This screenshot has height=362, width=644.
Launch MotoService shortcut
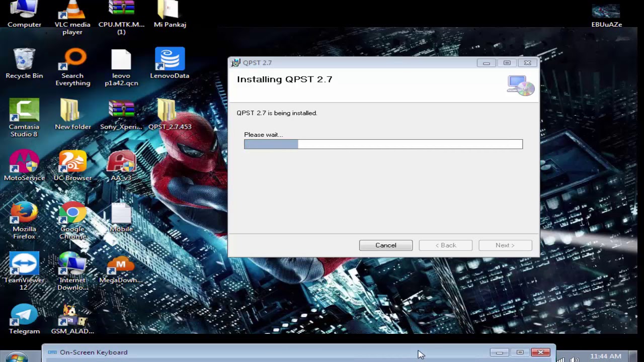24,165
